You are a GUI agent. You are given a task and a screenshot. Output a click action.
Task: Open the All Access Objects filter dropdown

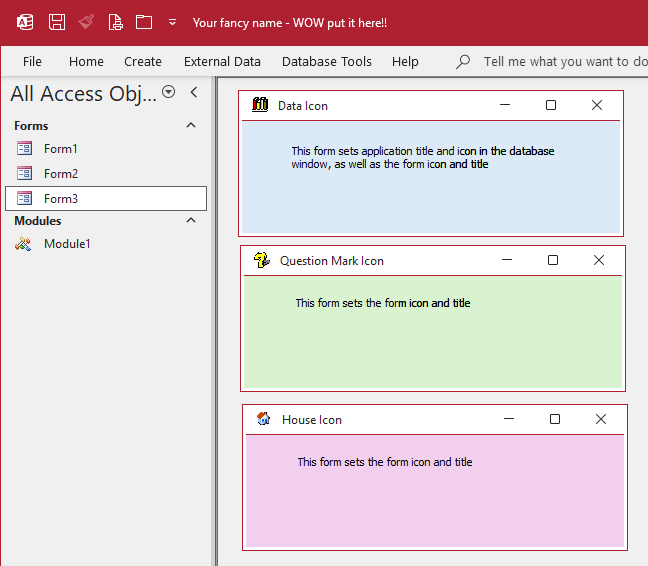click(x=168, y=92)
